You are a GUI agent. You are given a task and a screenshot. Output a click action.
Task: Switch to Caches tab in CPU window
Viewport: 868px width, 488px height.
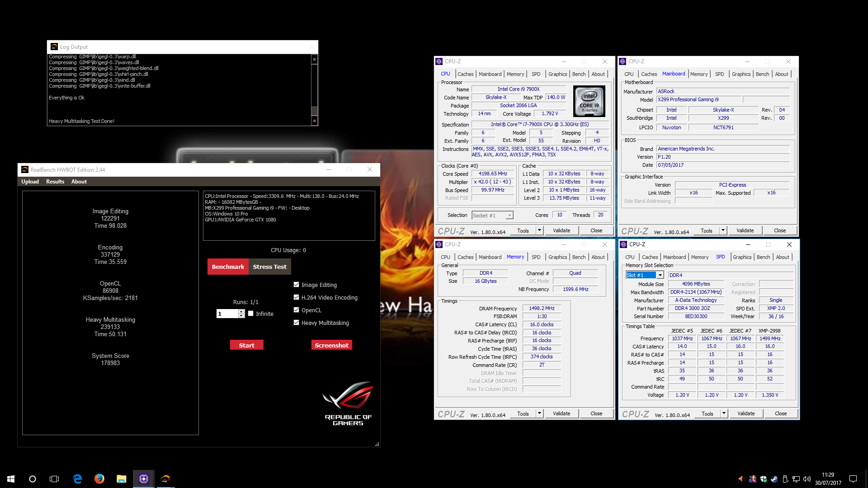click(465, 74)
